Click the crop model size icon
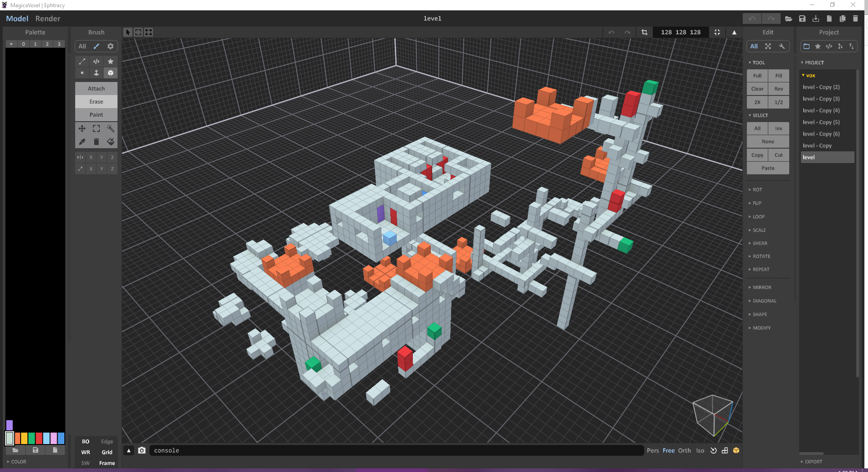 pyautogui.click(x=644, y=32)
